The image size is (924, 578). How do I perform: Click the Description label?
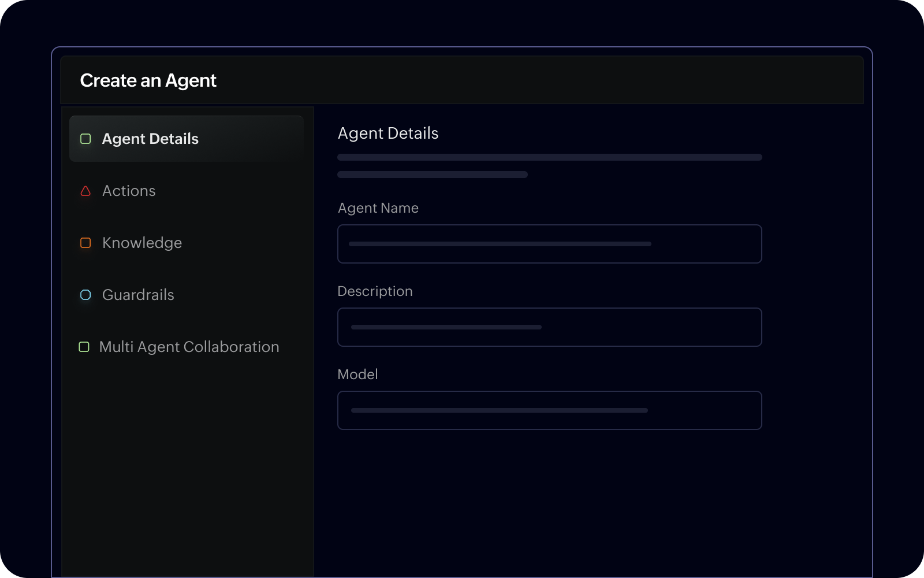(375, 291)
